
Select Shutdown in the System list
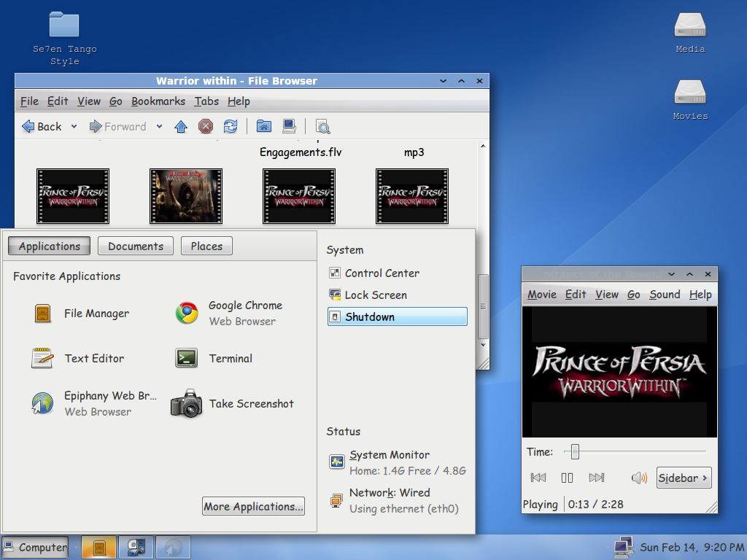tap(398, 316)
